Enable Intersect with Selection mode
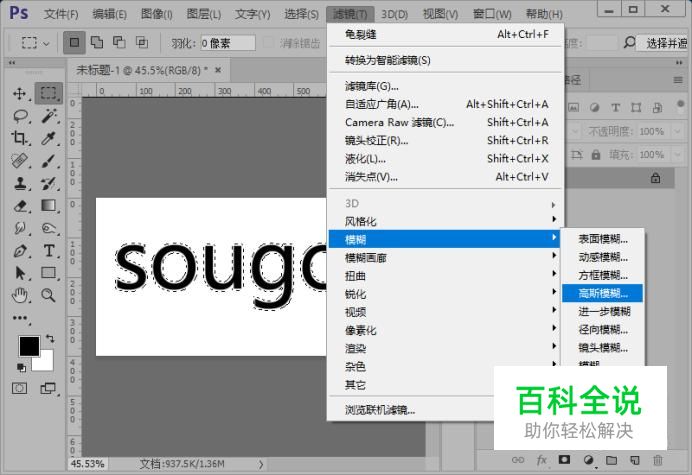 click(142, 43)
